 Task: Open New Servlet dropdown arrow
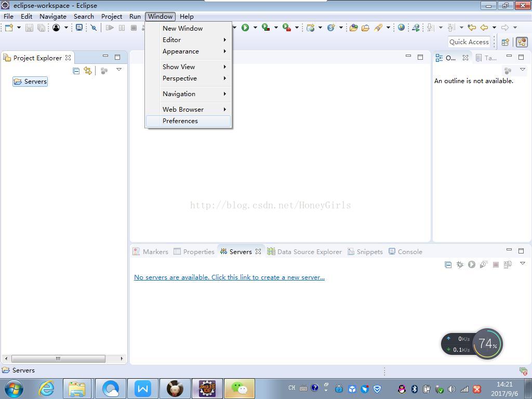[341, 28]
